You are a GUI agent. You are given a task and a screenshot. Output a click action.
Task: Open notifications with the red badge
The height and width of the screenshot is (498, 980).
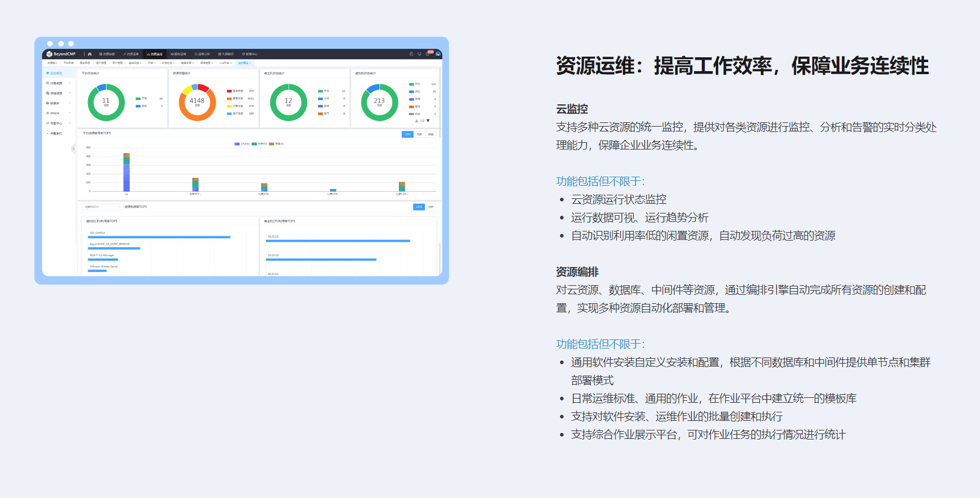pos(428,54)
